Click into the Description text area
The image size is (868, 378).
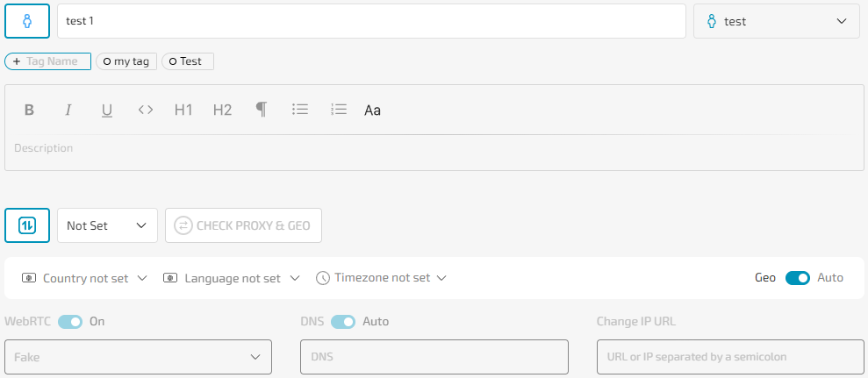click(434, 148)
